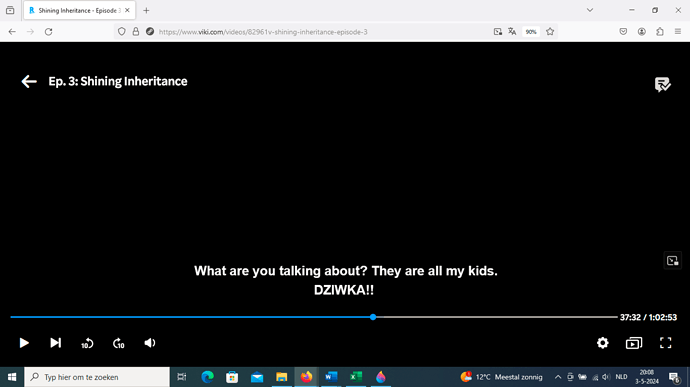
Task: Open File Explorer from the taskbar
Action: pyautogui.click(x=282, y=377)
